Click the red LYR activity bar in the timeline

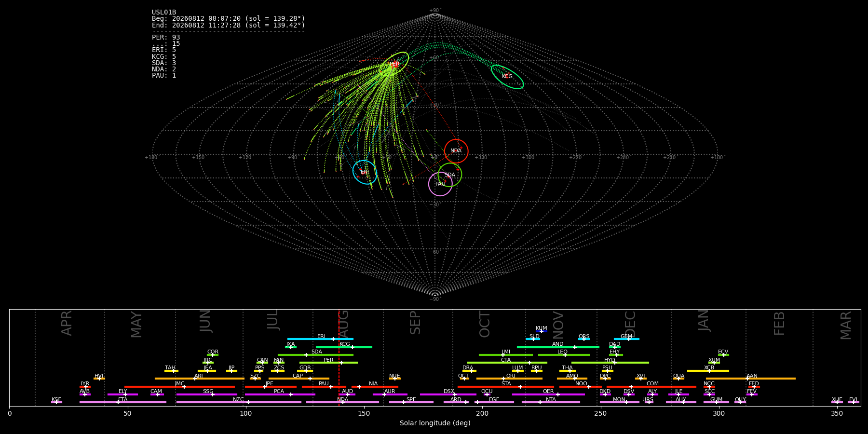pyautogui.click(x=85, y=387)
